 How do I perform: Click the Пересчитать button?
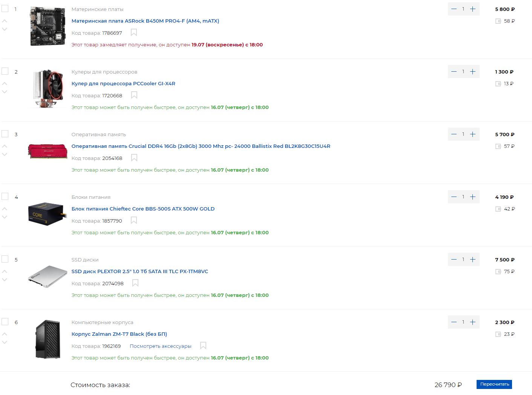point(494,384)
